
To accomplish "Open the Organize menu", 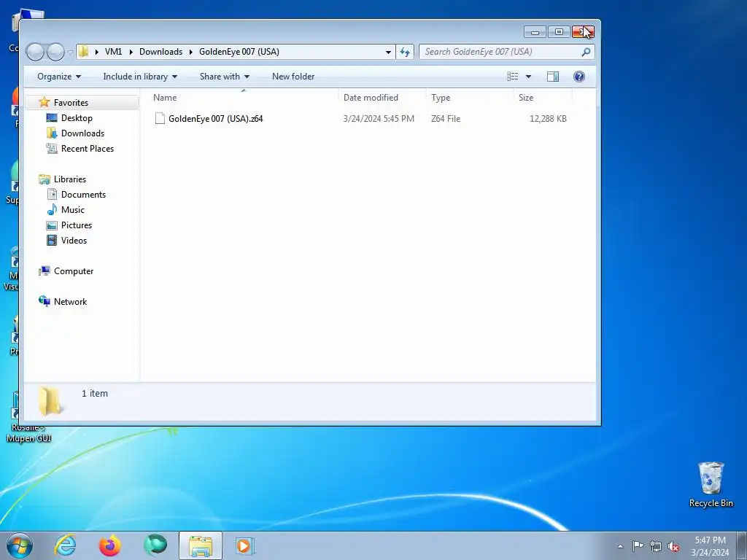I will point(59,77).
